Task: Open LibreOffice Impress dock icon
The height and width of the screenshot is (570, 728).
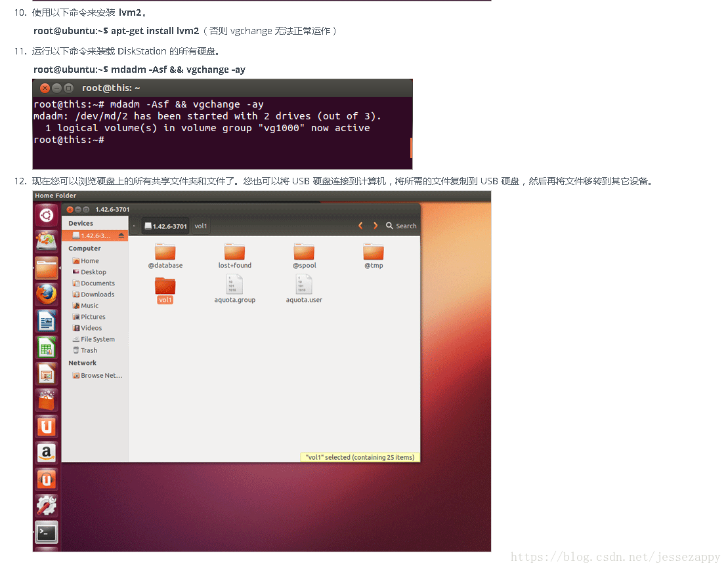Action: click(x=47, y=374)
